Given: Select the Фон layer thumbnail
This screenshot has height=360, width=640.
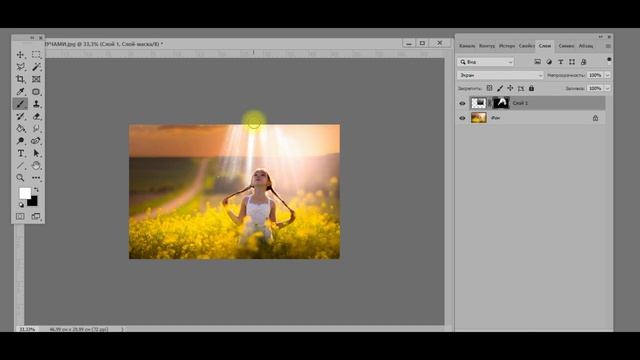Looking at the screenshot, I should tap(478, 118).
